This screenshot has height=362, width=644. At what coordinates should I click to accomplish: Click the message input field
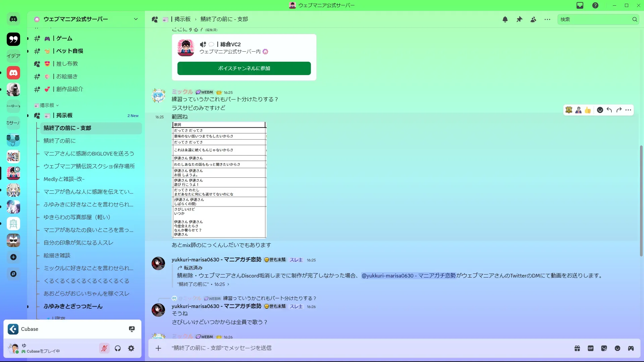(x=335, y=348)
